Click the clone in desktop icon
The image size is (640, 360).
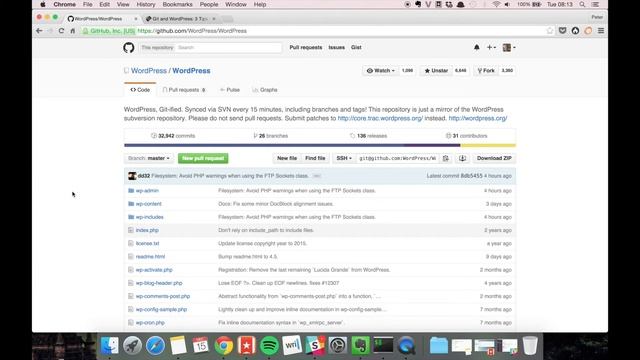[x=462, y=158]
